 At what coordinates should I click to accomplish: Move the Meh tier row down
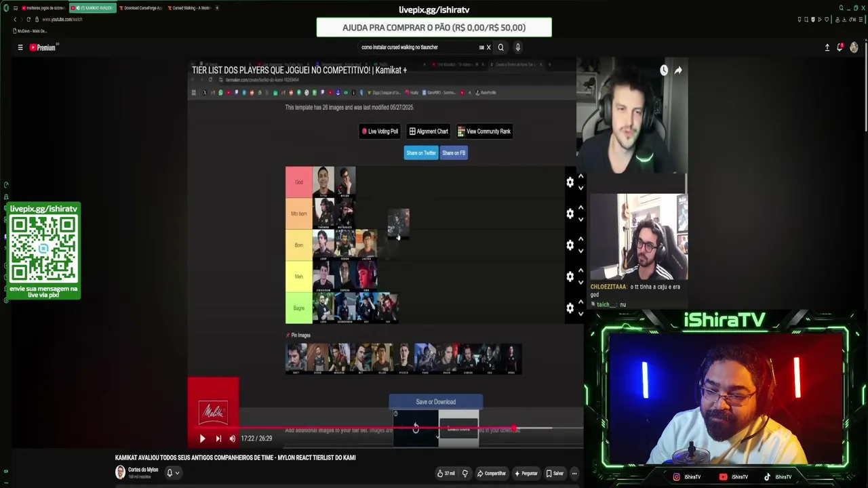pos(580,283)
